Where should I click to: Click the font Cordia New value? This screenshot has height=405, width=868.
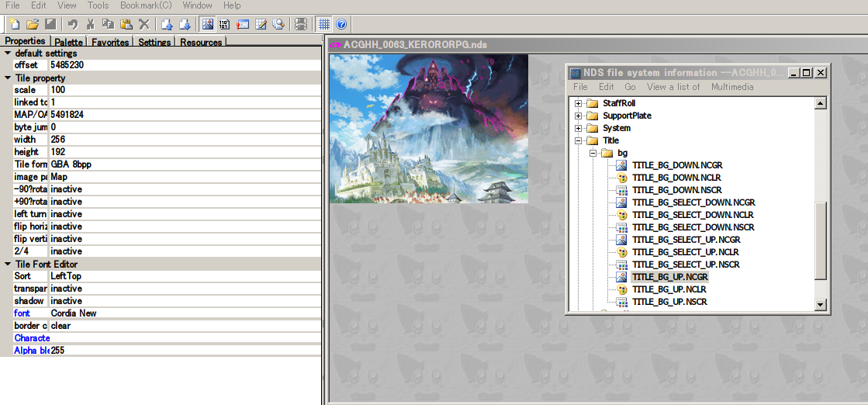[185, 313]
